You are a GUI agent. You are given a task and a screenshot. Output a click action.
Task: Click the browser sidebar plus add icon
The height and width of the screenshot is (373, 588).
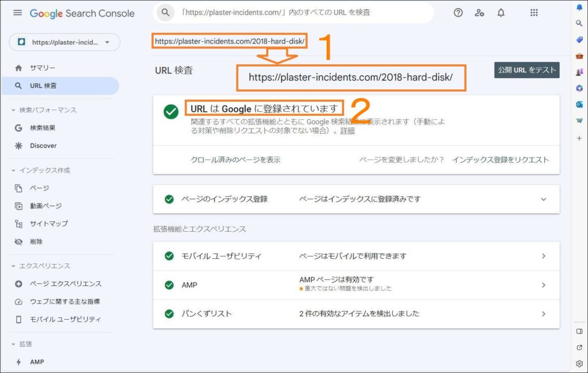(x=579, y=138)
